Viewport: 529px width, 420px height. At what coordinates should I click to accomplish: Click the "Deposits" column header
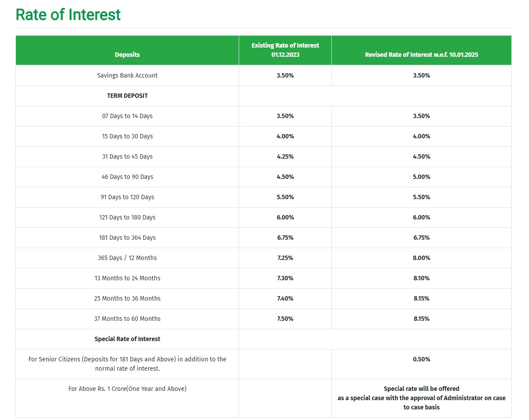pos(127,55)
